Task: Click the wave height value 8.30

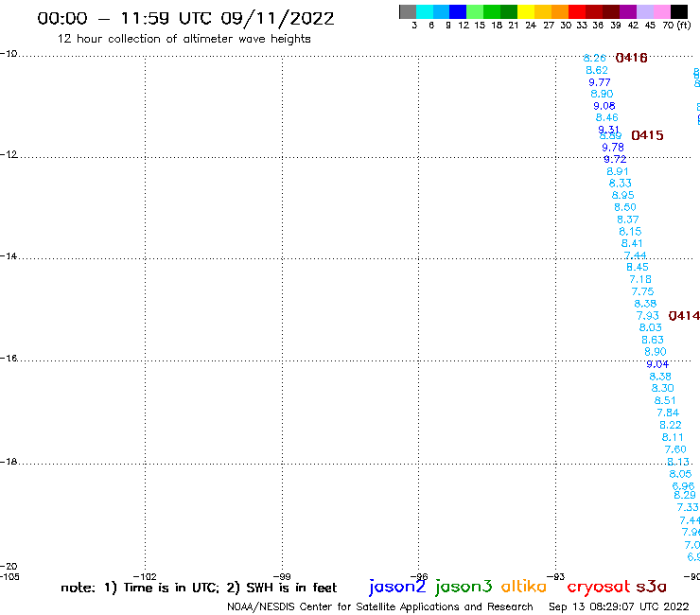Action: click(662, 388)
